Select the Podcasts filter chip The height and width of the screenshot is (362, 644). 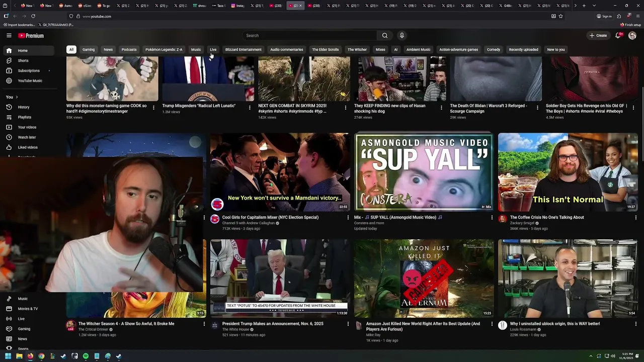tap(129, 49)
